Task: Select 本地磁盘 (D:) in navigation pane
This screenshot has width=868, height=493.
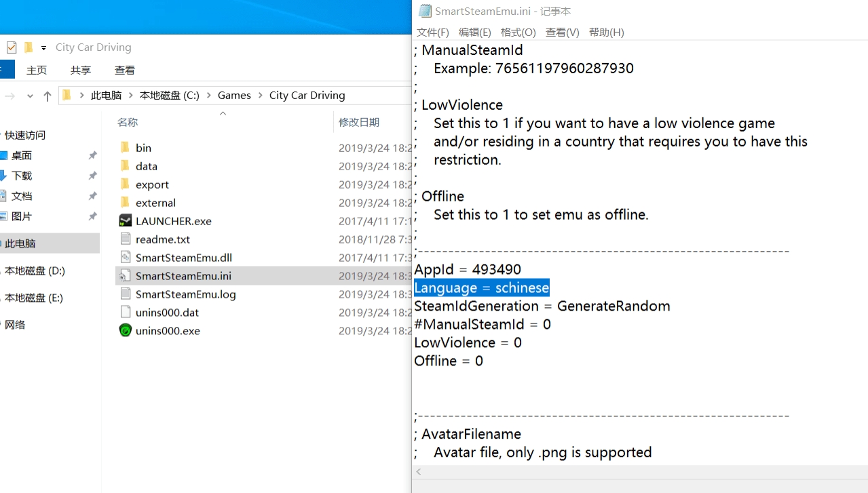Action: pos(35,271)
